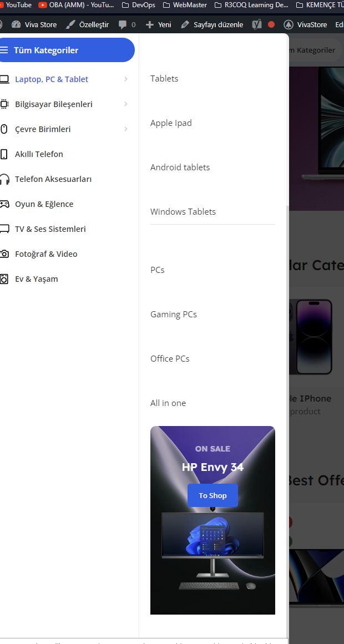Select Fotoğraf & Video category
The height and width of the screenshot is (644, 344).
point(46,254)
